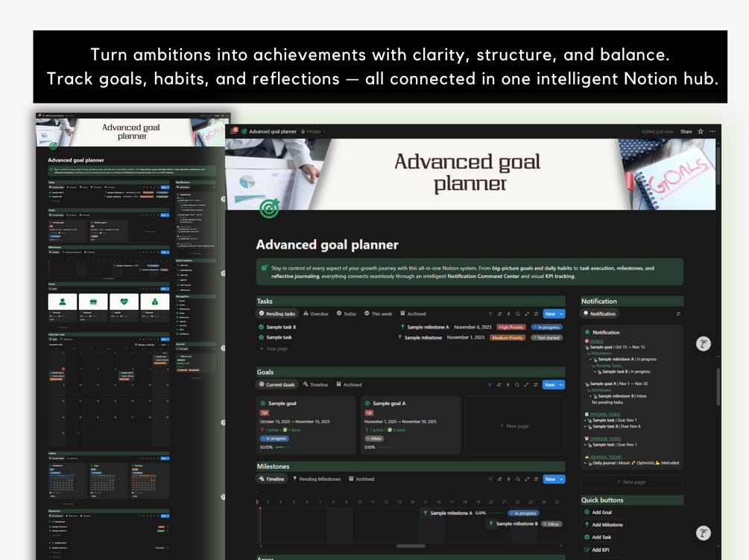Viewport: 749px width, 560px height.
Task: Check off Sample task B
Action: pyautogui.click(x=262, y=327)
